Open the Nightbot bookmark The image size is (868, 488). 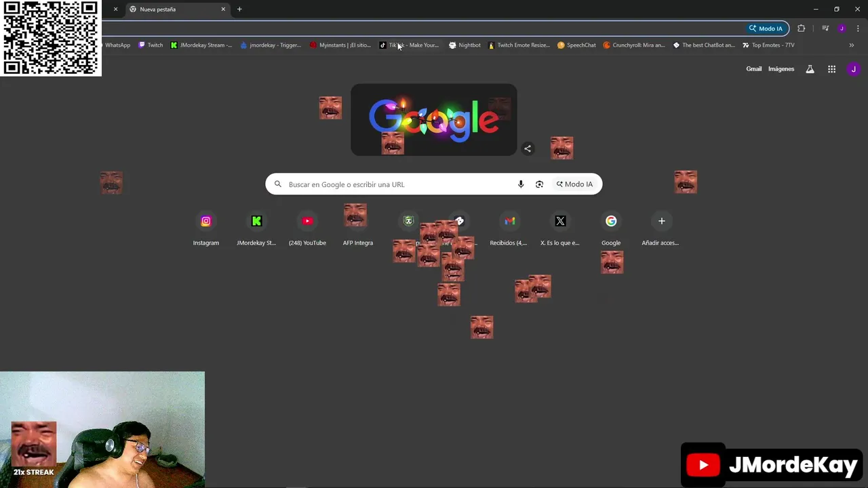click(x=465, y=45)
